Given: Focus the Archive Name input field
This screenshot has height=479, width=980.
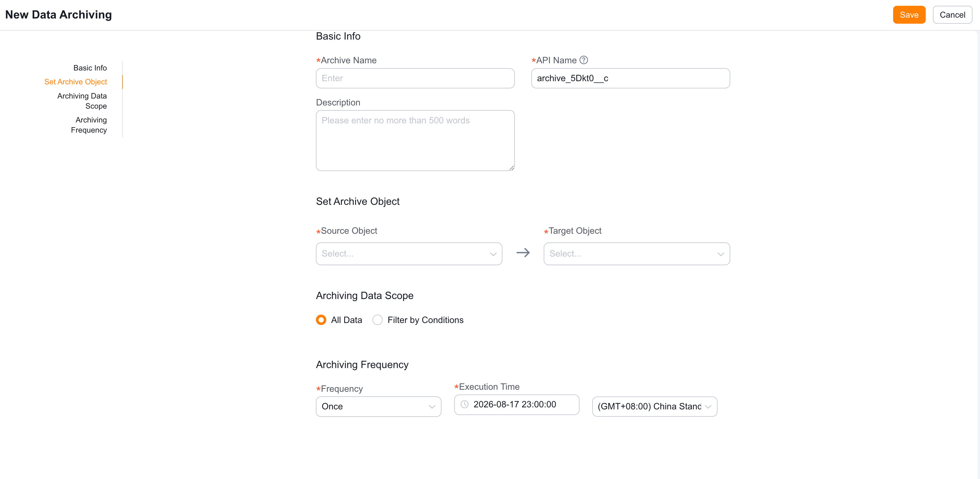Looking at the screenshot, I should [415, 78].
